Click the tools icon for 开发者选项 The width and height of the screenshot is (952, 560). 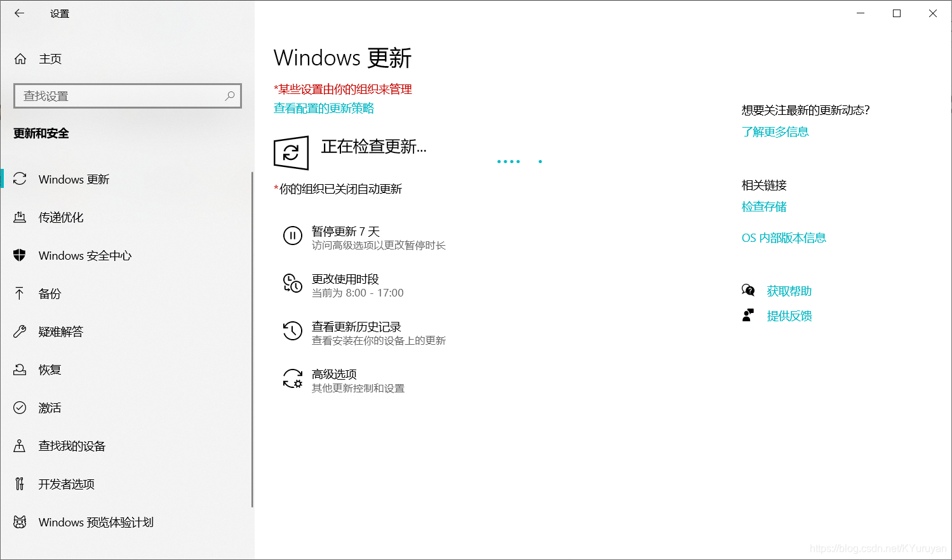(x=20, y=484)
